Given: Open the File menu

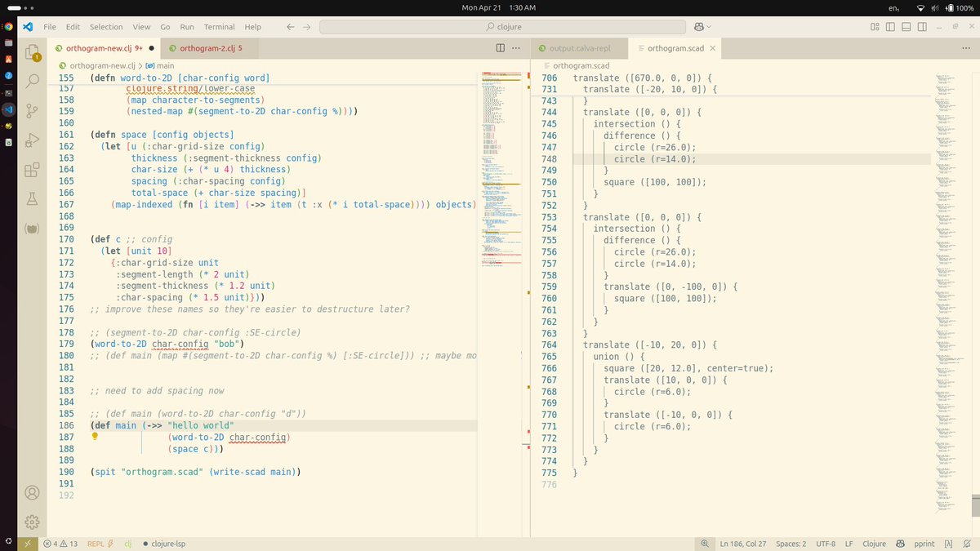Looking at the screenshot, I should (50, 27).
